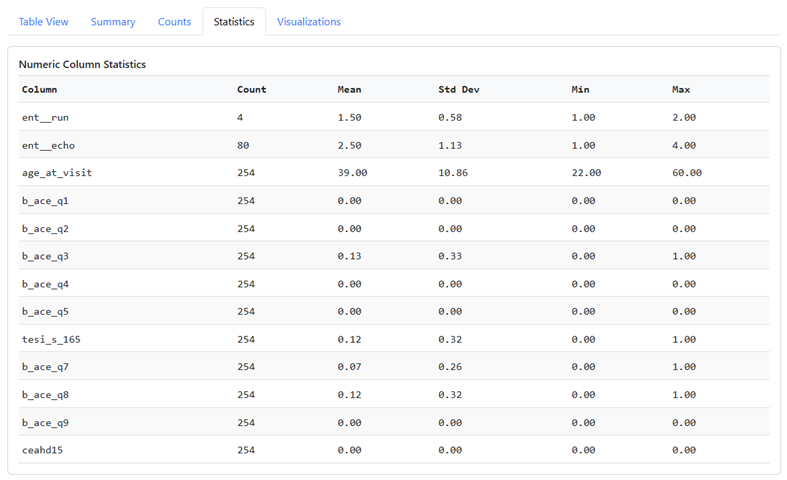Click max 2.00 for ent__run
Image resolution: width=787 pixels, height=480 pixels.
point(684,117)
